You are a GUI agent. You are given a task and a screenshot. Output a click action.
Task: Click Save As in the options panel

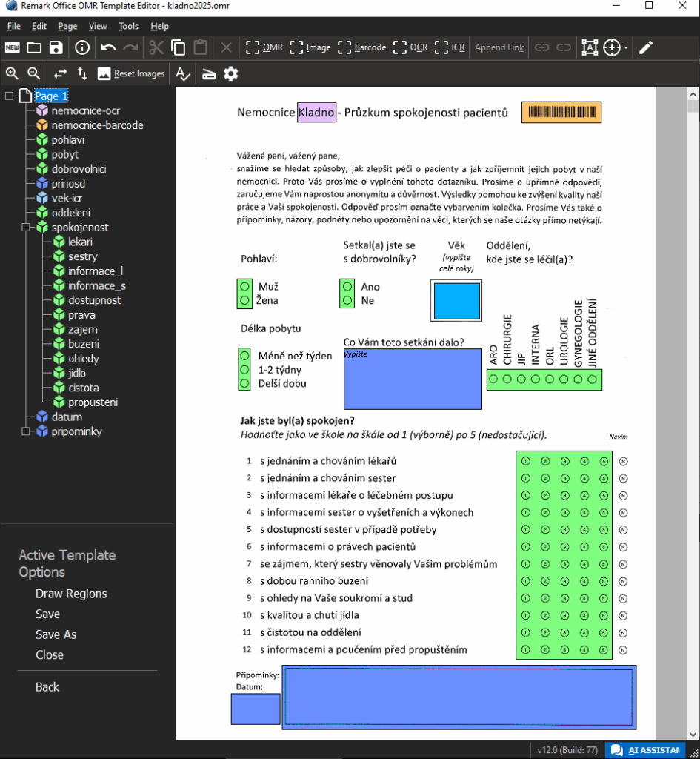point(56,634)
